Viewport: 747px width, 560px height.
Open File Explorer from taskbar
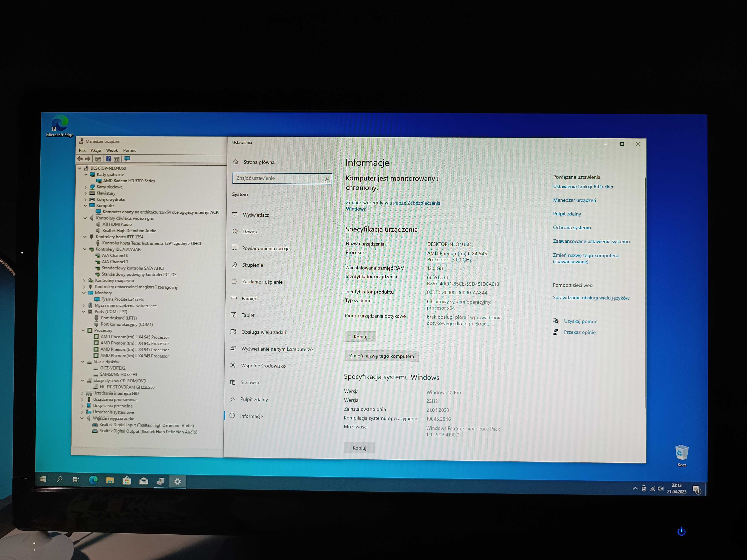click(110, 480)
